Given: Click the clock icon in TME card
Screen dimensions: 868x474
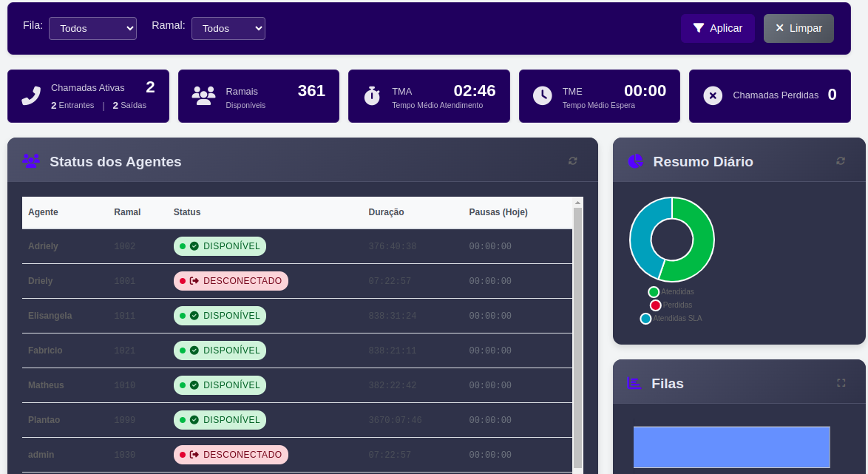Looking at the screenshot, I should (x=543, y=96).
